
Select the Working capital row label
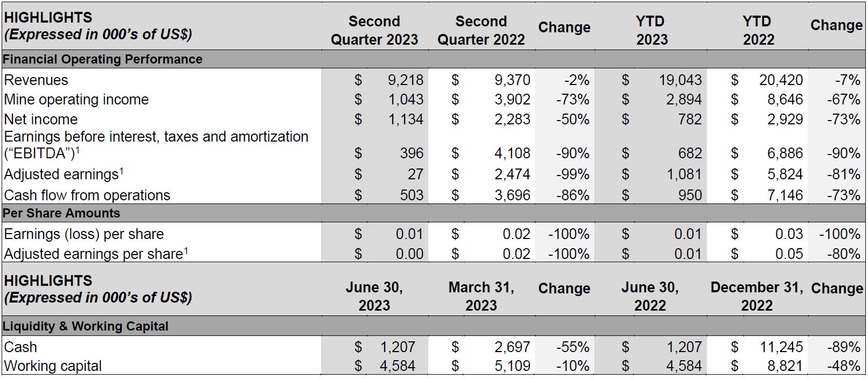53,366
